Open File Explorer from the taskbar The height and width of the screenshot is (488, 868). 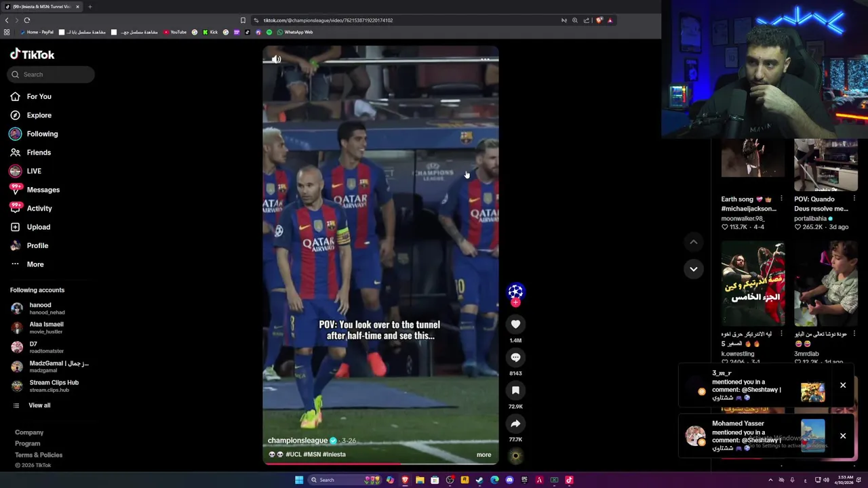tap(420, 480)
